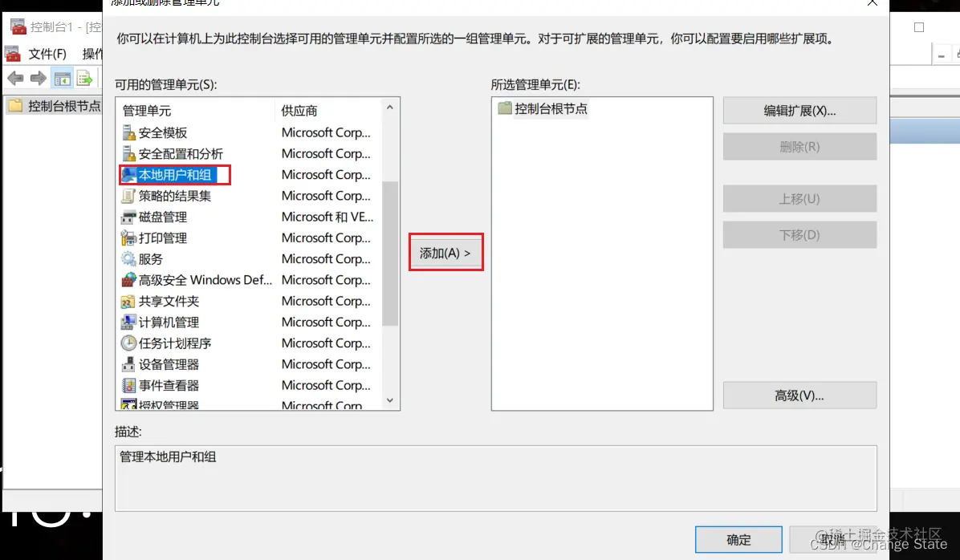Click the show/hide console tree toolbar icon

point(62,79)
